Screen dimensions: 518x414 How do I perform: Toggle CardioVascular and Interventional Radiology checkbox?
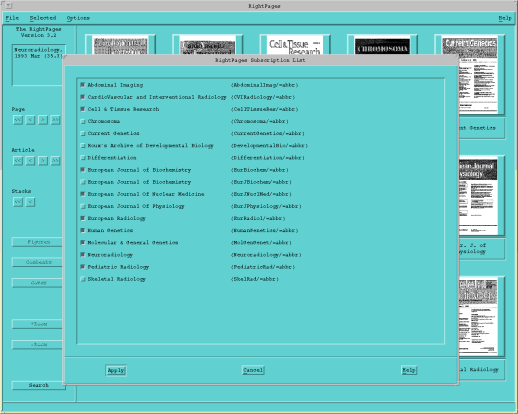click(83, 97)
